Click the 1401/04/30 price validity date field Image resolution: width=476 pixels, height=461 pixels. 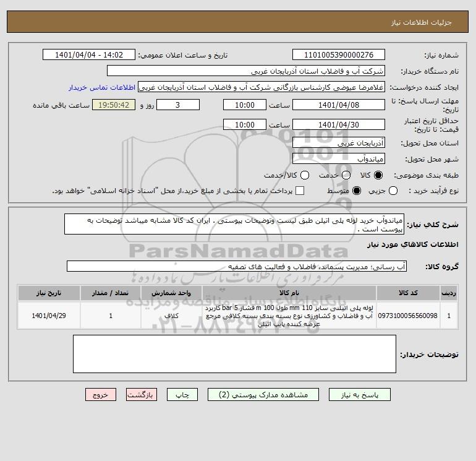tap(339, 124)
